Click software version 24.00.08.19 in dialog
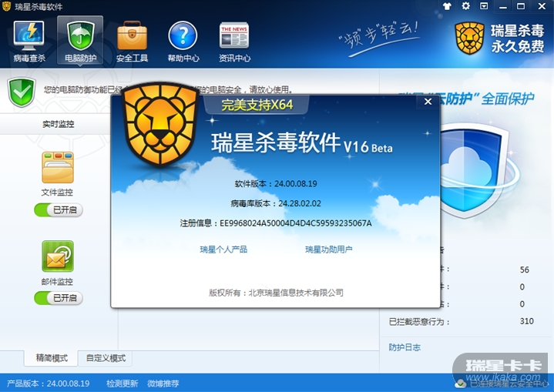 click(x=296, y=183)
